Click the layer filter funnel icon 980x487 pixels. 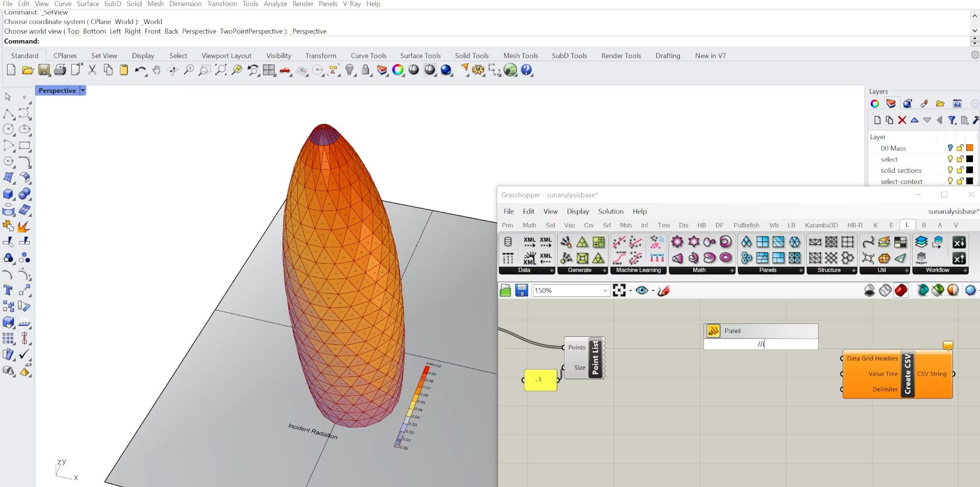pyautogui.click(x=952, y=120)
